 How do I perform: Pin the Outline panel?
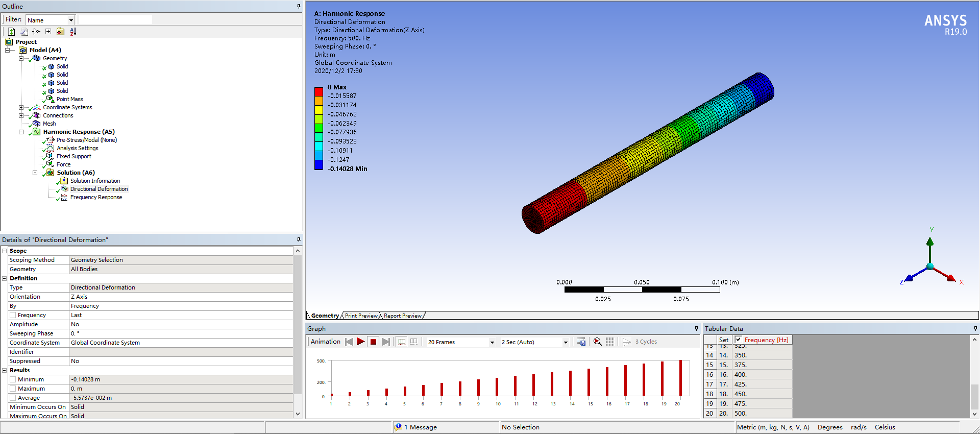pos(299,6)
